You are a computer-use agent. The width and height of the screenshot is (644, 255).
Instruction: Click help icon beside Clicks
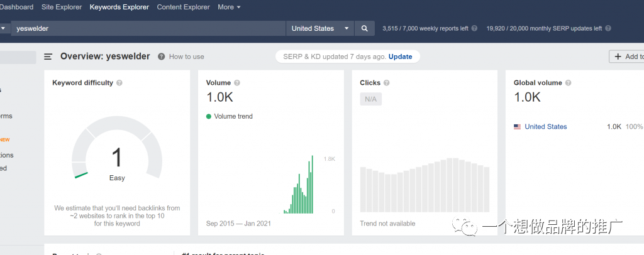(387, 83)
